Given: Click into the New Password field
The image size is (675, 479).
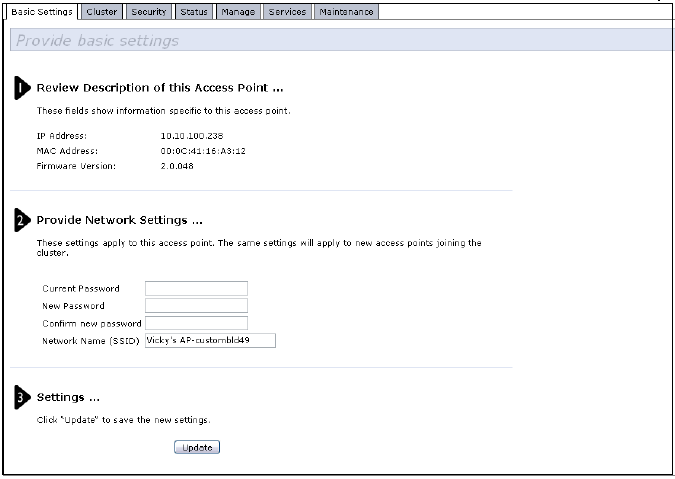Looking at the screenshot, I should pyautogui.click(x=196, y=306).
